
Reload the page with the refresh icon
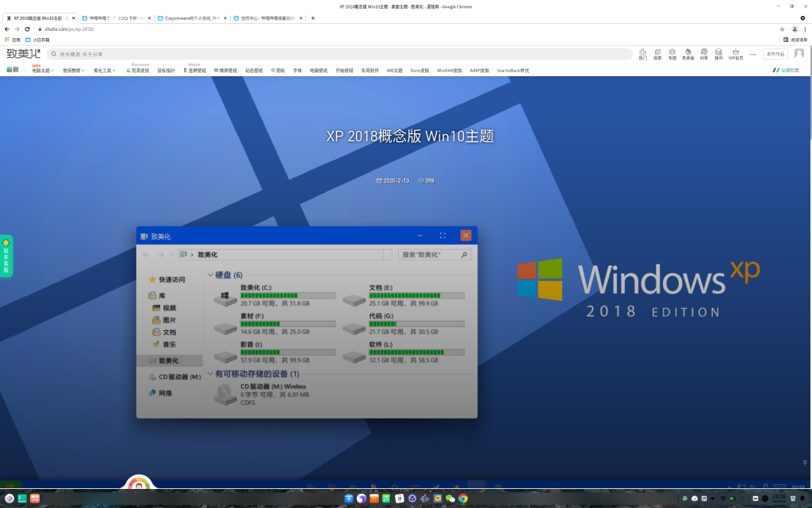point(28,29)
